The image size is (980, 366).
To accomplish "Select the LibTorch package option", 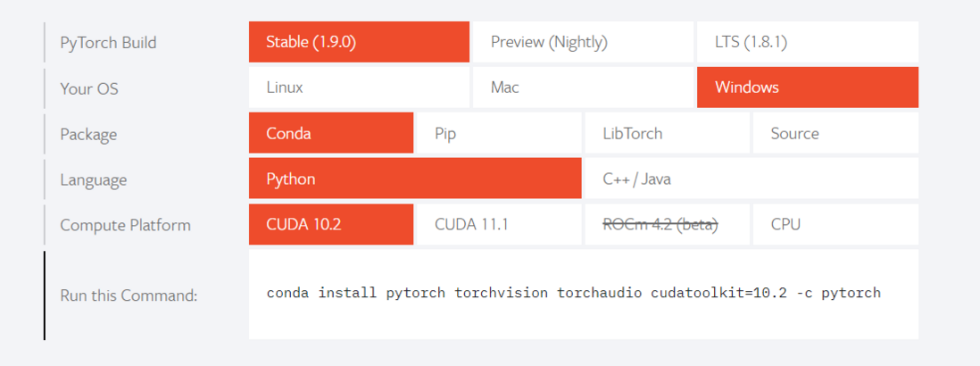I will pos(667,133).
